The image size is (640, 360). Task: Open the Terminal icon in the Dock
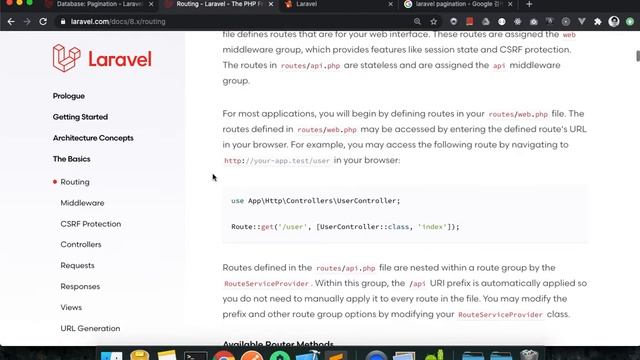point(196,356)
